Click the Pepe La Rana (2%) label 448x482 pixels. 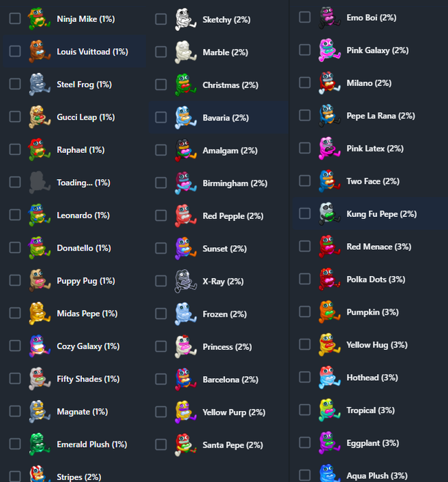tap(381, 116)
